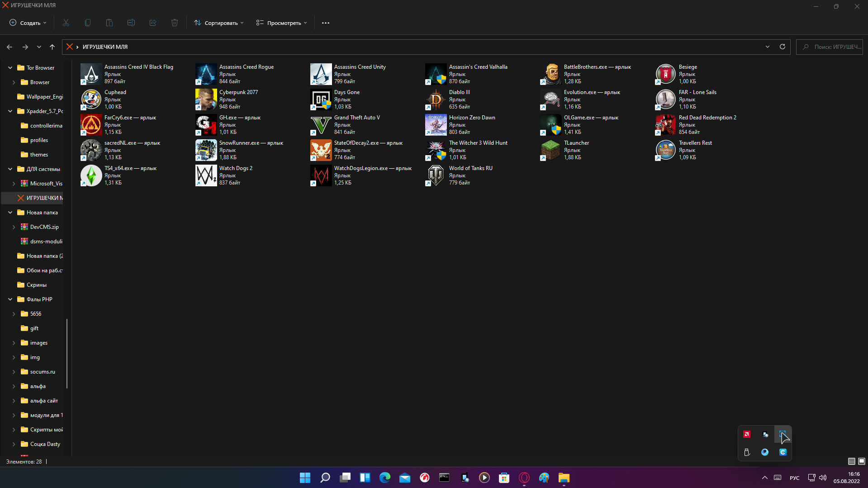Toggle the РУС input language indicator
The image size is (868, 488).
(794, 478)
